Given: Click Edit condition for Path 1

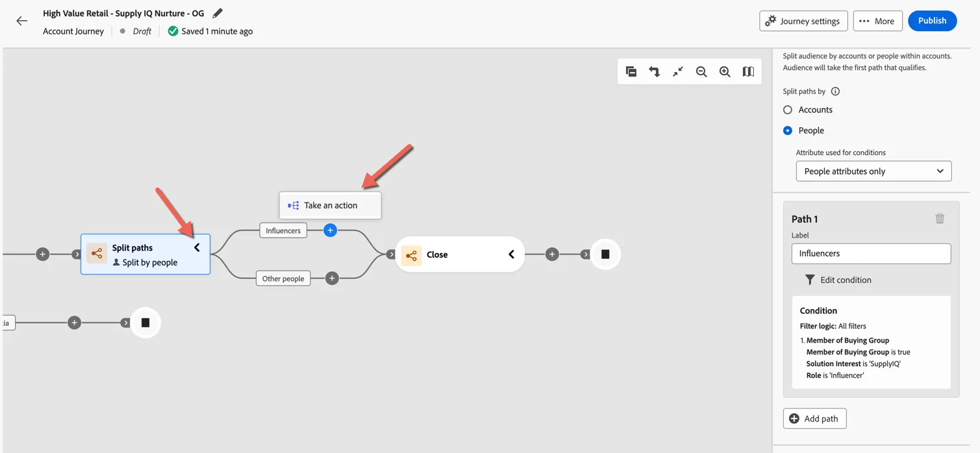Looking at the screenshot, I should 838,280.
